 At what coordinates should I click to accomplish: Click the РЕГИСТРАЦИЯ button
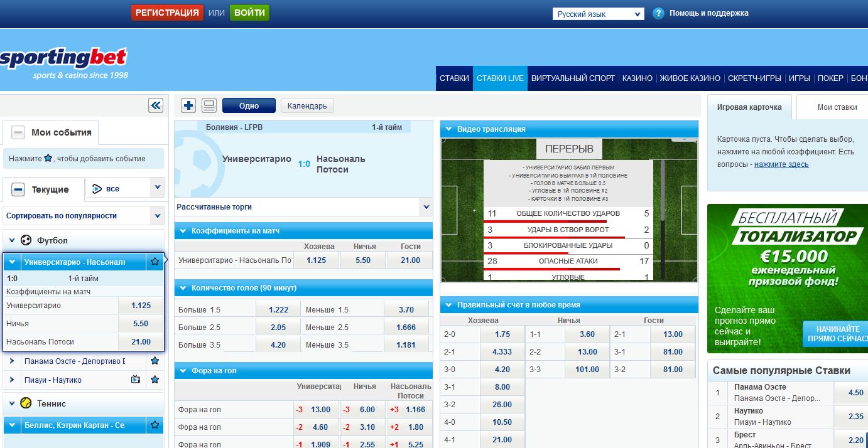167,13
